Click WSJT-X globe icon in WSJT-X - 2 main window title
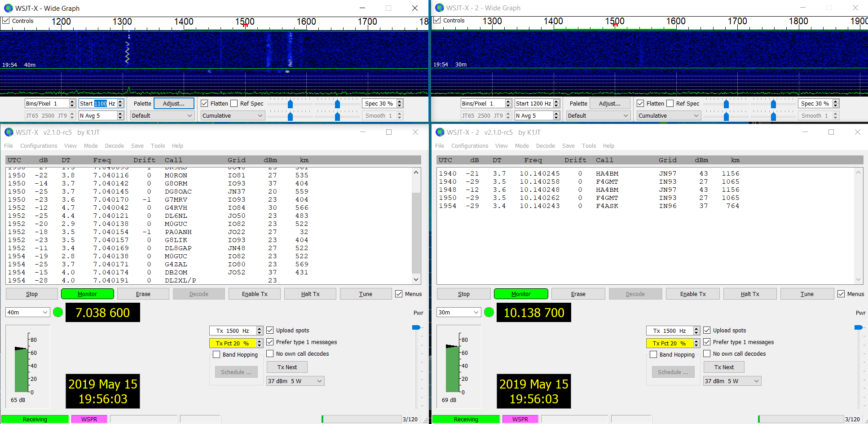 [x=440, y=132]
